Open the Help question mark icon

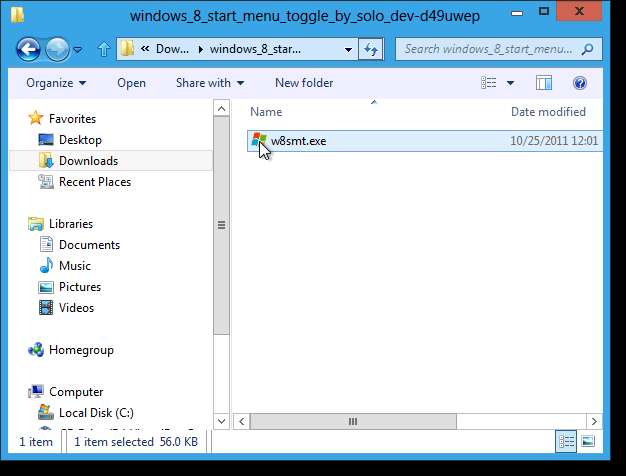click(579, 83)
